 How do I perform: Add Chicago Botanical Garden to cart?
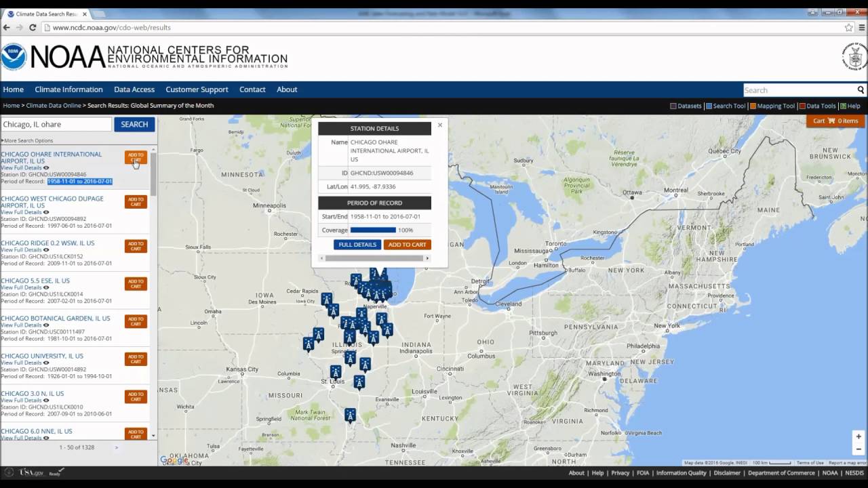click(x=136, y=321)
